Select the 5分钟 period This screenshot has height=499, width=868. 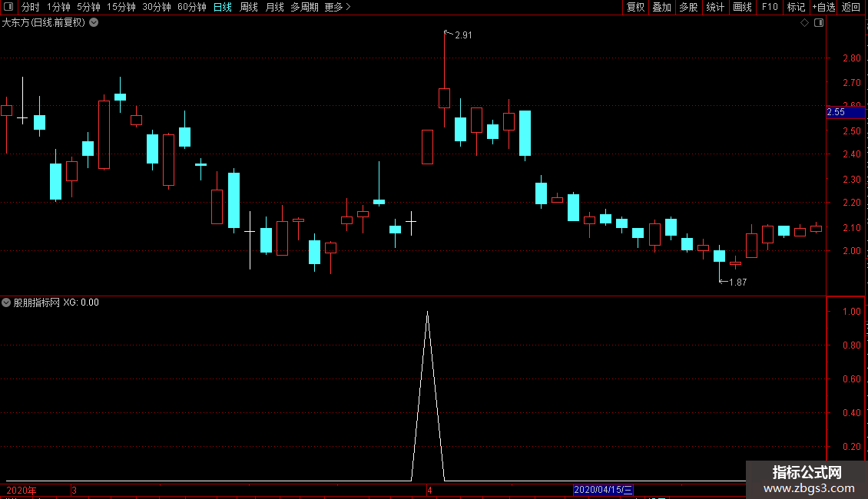(x=88, y=7)
